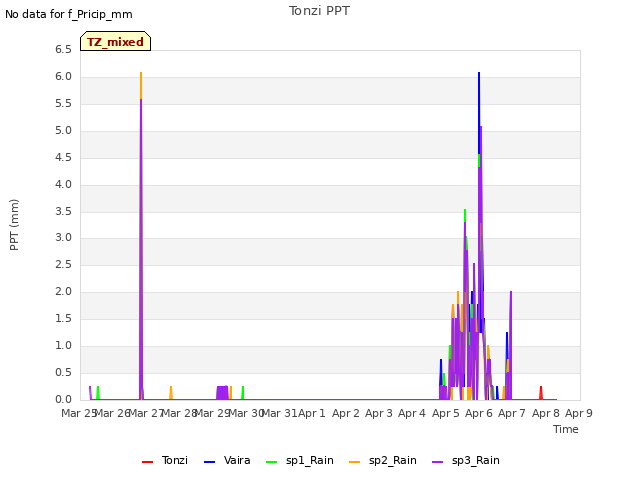Click the blue Vaira legend swatch

pos(209,462)
